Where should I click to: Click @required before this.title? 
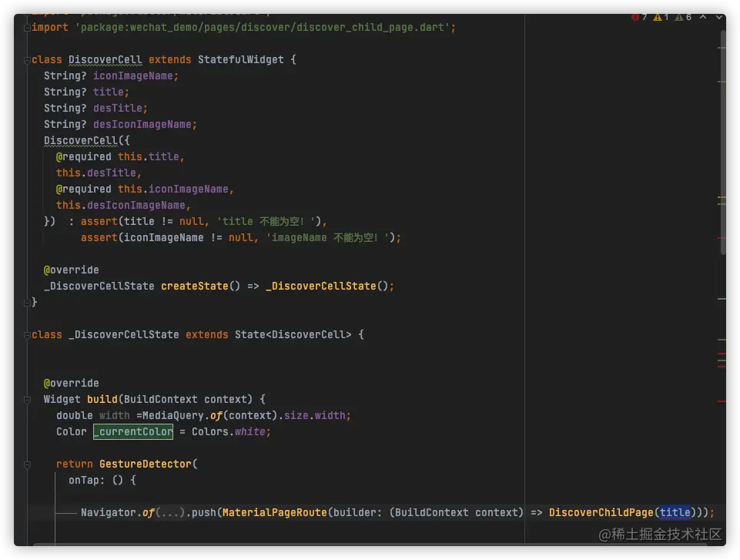[83, 157]
